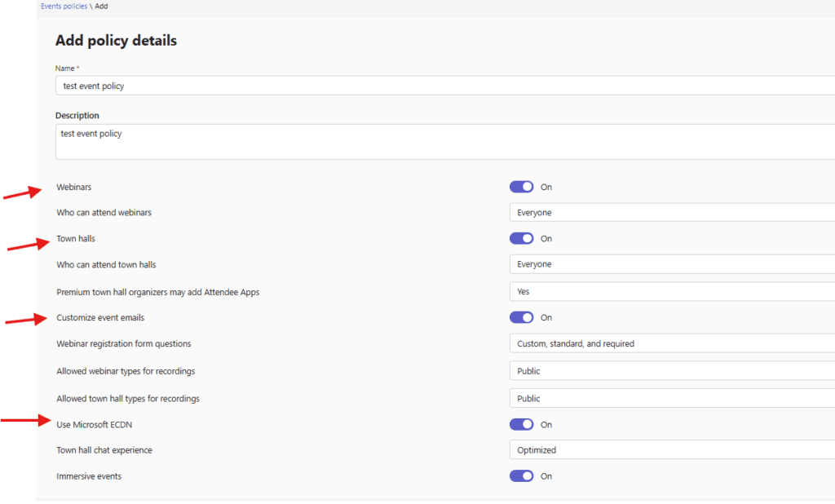Viewport: 835px width, 504px height.
Task: Switch off Use Microsoft ECDN
Action: click(x=521, y=425)
